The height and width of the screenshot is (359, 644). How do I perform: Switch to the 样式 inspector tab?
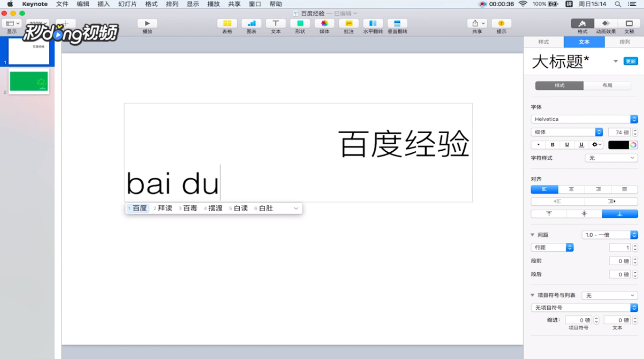pyautogui.click(x=543, y=42)
